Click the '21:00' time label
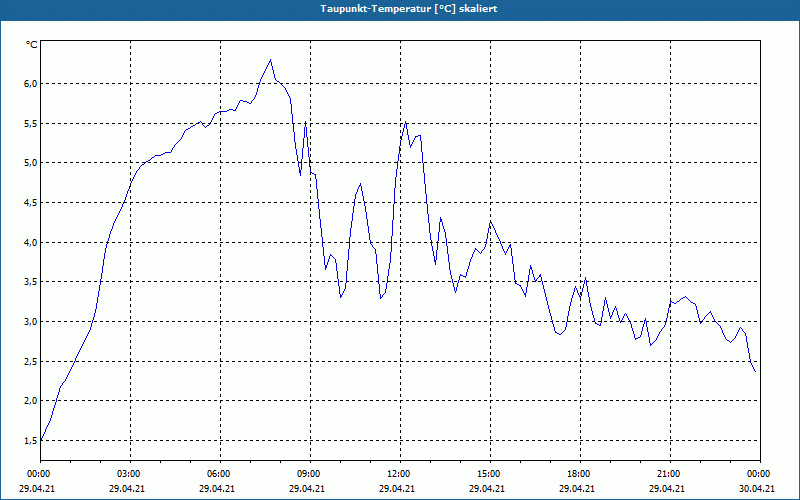800x500 pixels. [667, 474]
